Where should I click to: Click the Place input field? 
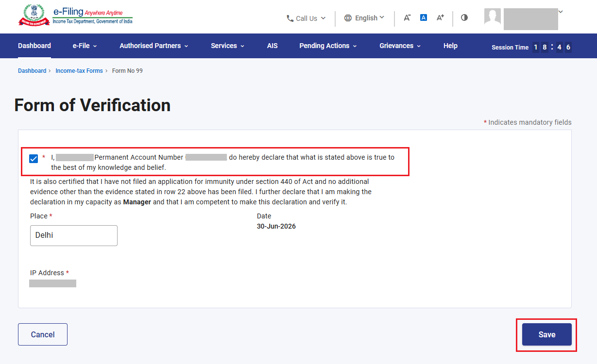74,235
